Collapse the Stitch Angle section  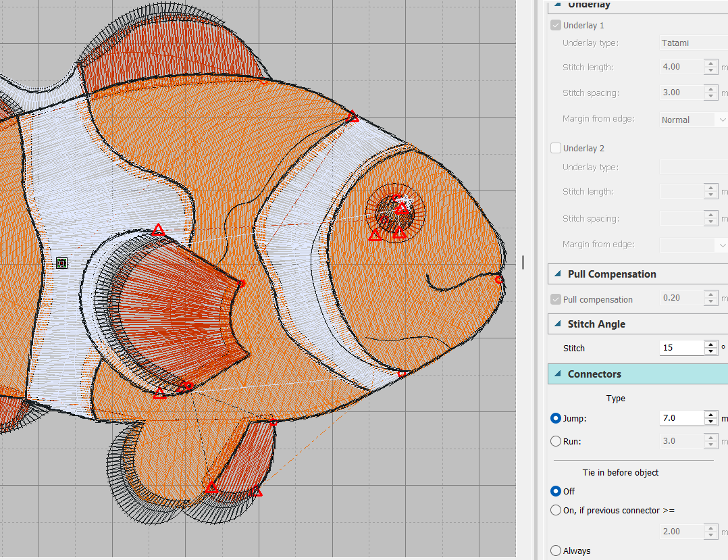coord(558,324)
